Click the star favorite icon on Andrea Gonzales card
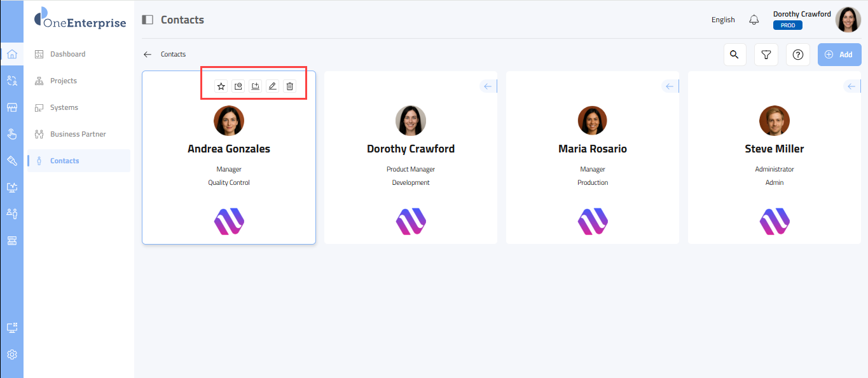The image size is (868, 378). click(221, 86)
